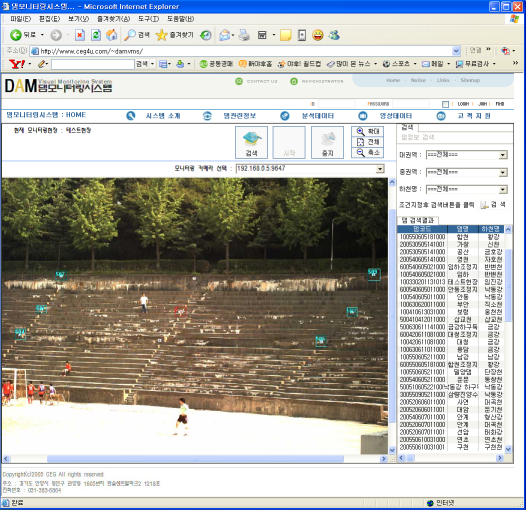
Task: Open the 고객지원 navigation item
Action: [x=474, y=116]
